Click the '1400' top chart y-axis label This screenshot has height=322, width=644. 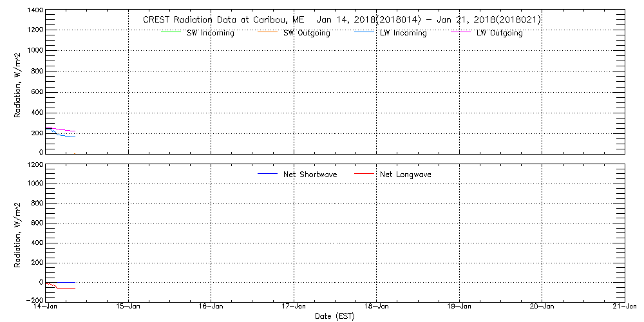point(35,10)
